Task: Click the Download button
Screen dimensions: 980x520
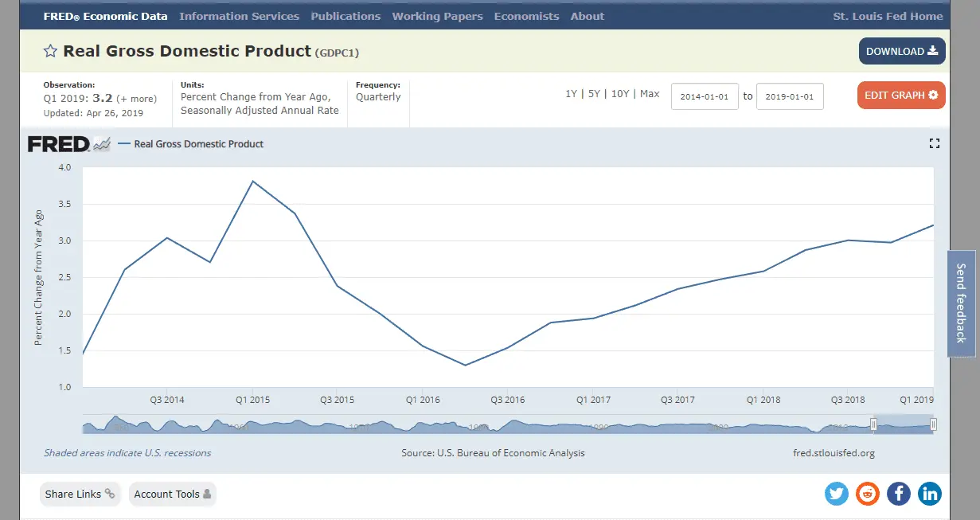Action: [902, 52]
